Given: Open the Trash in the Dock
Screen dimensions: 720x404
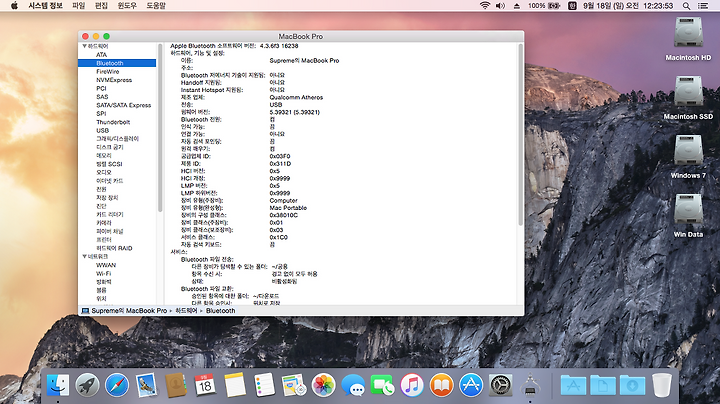Looking at the screenshot, I should pyautogui.click(x=662, y=385).
